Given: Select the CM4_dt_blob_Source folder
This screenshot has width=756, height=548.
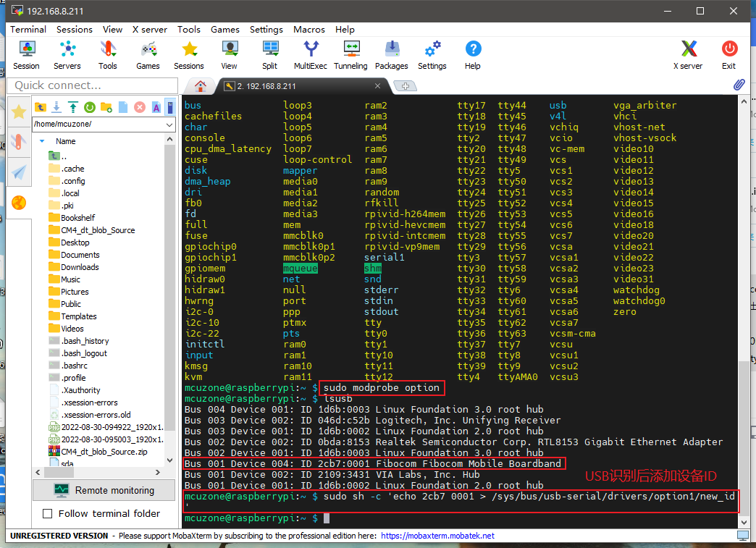Looking at the screenshot, I should click(92, 230).
